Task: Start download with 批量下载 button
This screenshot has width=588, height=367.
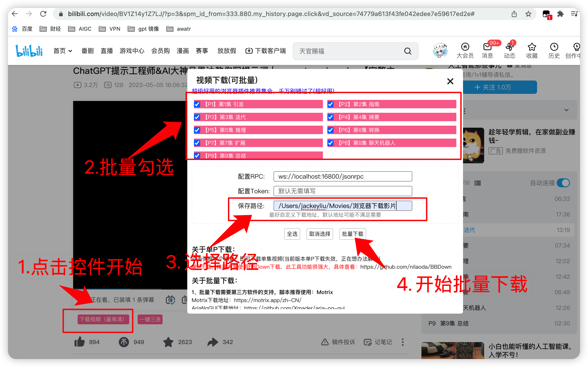Action: 352,234
